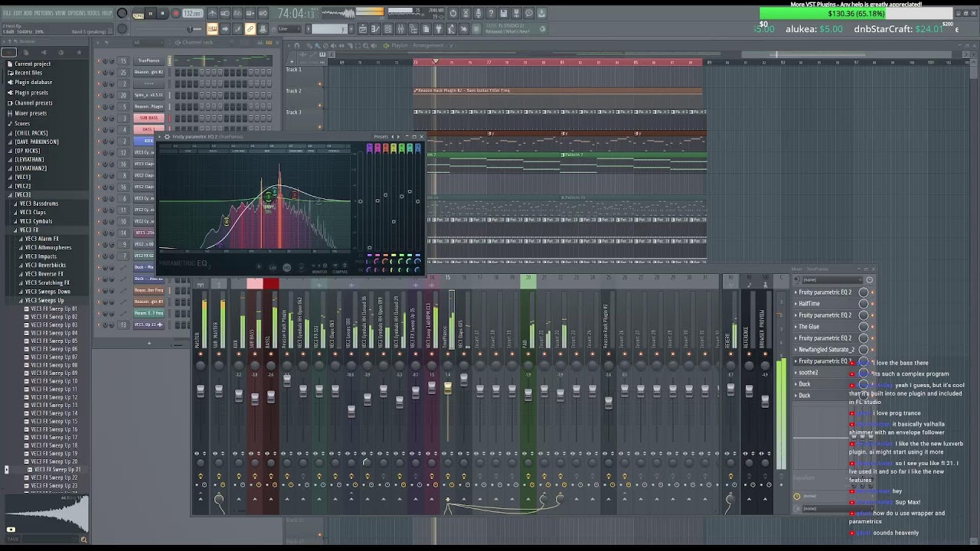Image resolution: width=980 pixels, height=551 pixels.
Task: Select the SUB BASS channel button
Action: pyautogui.click(x=149, y=118)
